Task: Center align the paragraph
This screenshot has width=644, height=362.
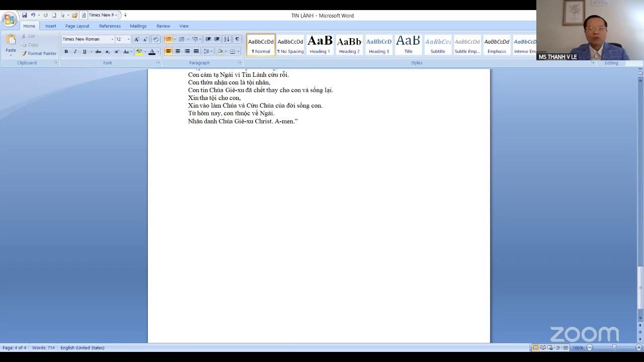Action: tap(178, 51)
